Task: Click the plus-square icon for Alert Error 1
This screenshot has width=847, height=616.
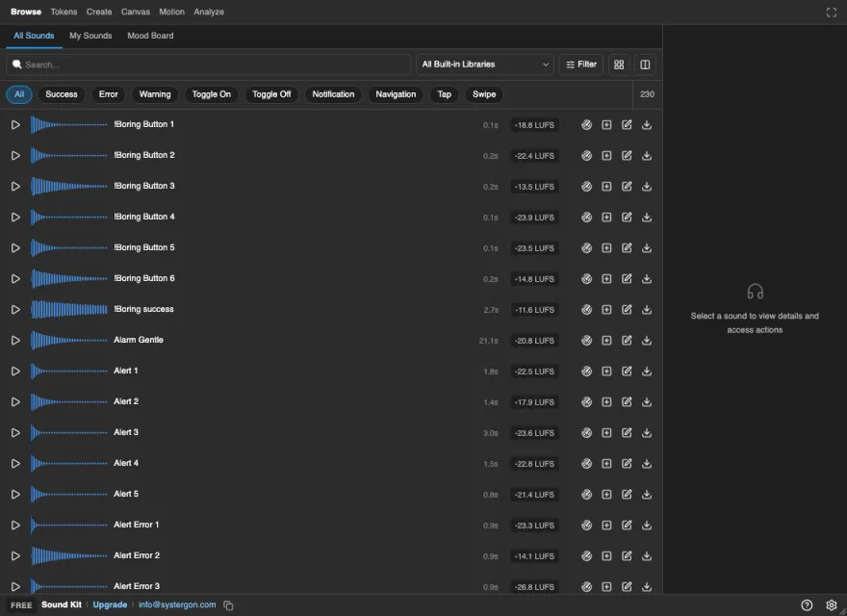Action: (x=606, y=526)
